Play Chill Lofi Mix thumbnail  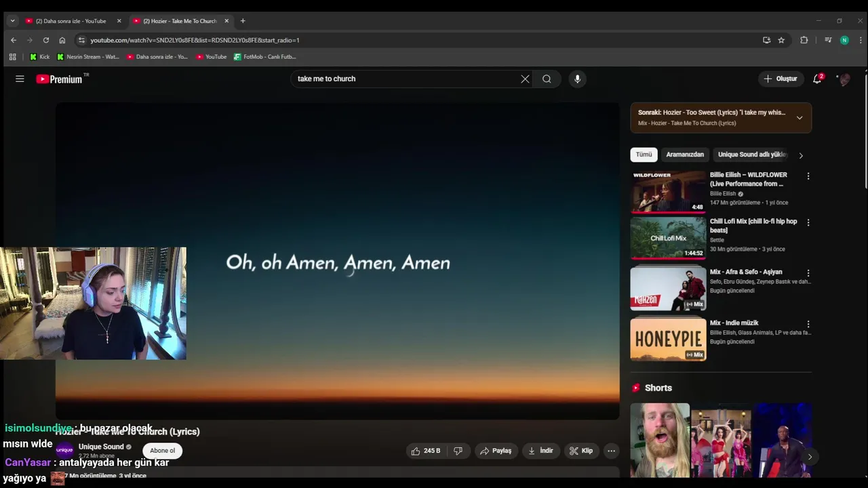(x=668, y=238)
